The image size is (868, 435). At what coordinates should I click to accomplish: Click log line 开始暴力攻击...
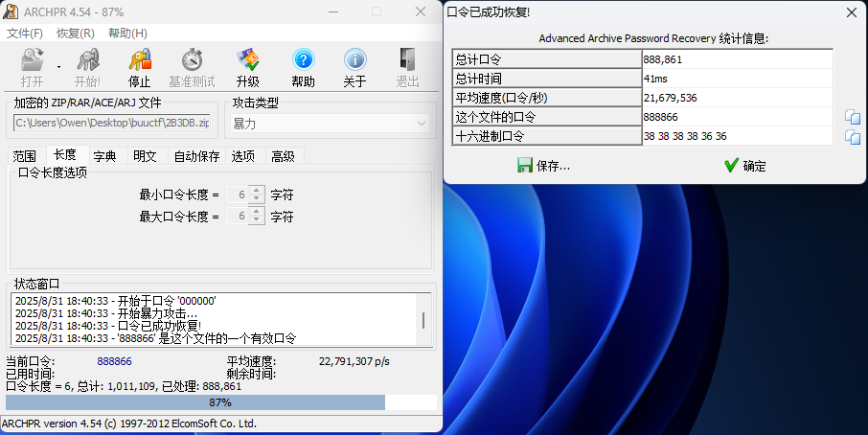click(x=106, y=313)
